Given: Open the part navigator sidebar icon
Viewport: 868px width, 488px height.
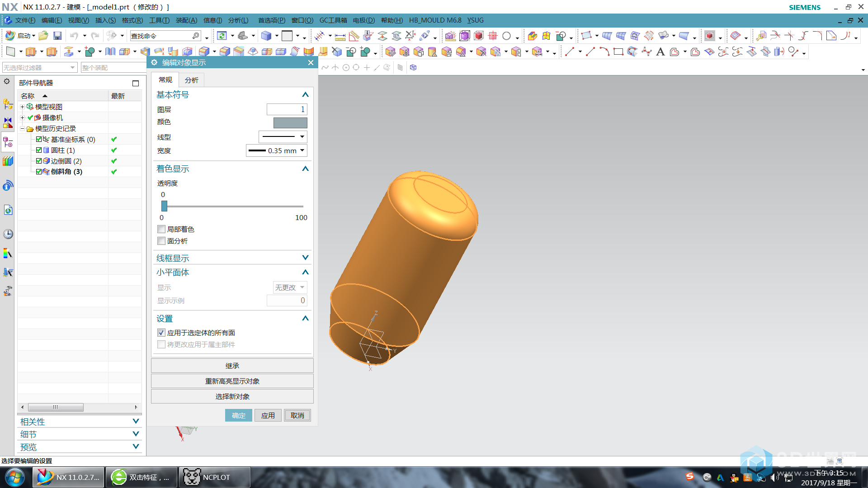Looking at the screenshot, I should (x=8, y=143).
